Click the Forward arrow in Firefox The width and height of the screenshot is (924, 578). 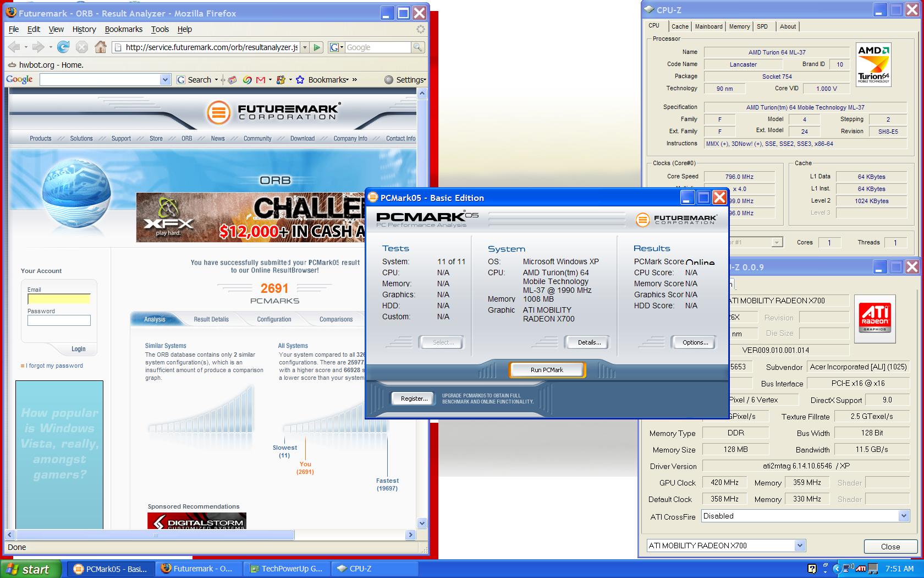pyautogui.click(x=38, y=47)
